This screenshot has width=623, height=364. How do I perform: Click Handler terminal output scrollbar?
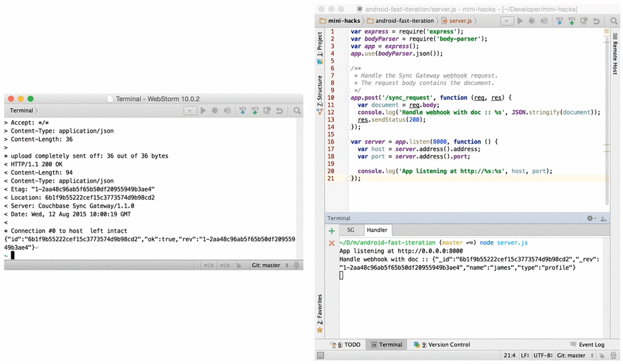point(606,288)
